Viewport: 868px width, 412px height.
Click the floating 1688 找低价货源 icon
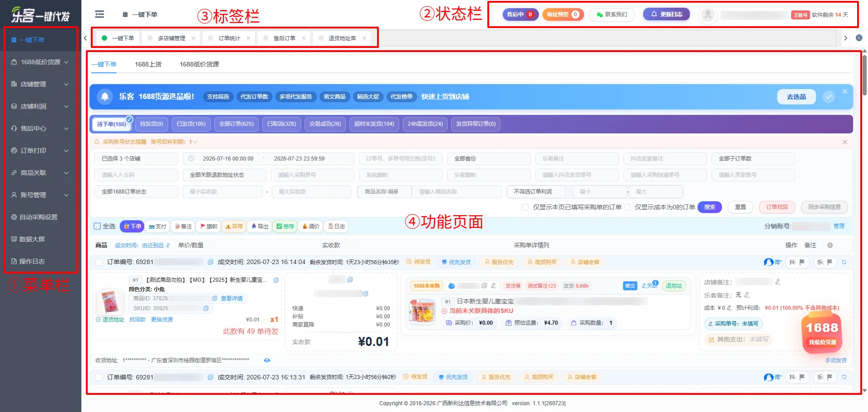(822, 333)
